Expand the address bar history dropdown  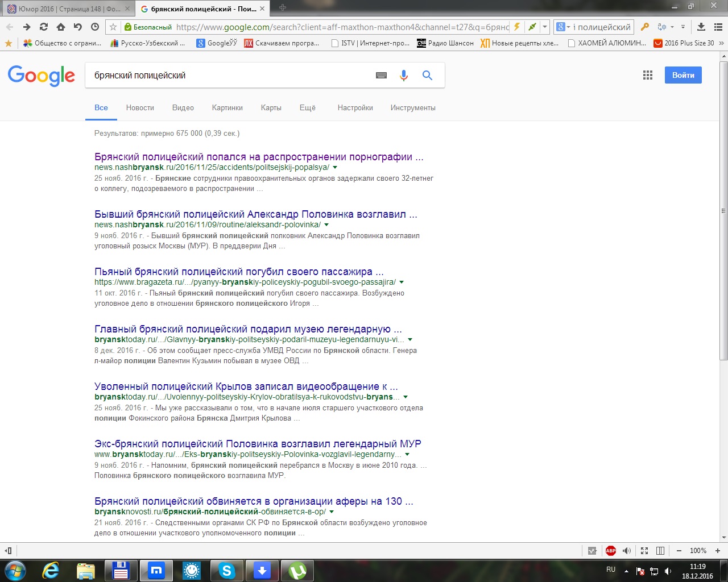(x=545, y=27)
